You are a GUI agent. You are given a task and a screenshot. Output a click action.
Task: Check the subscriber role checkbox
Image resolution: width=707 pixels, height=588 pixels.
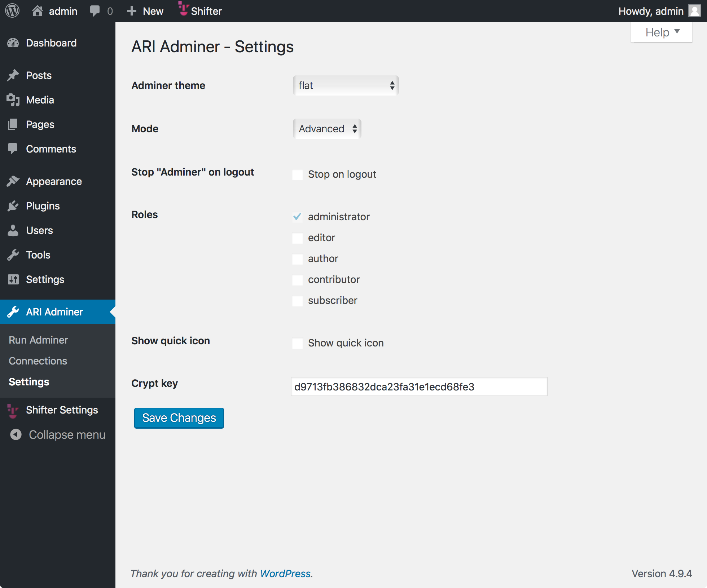tap(298, 301)
